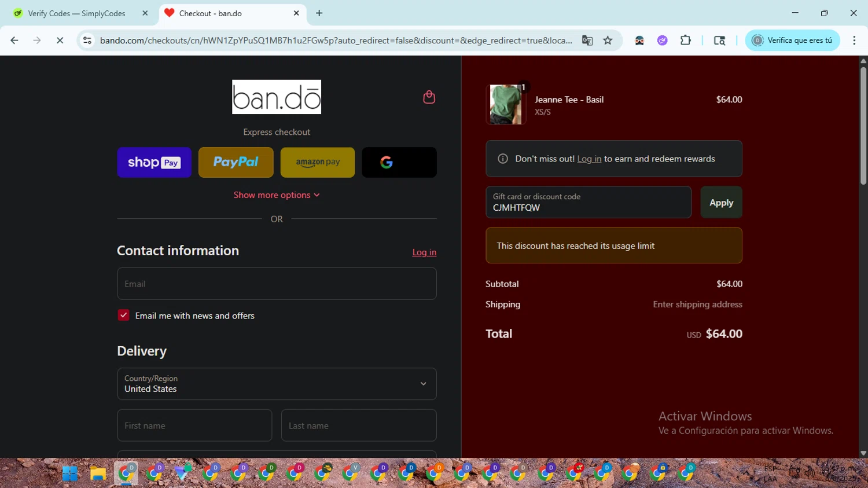Uncheck Email me with news and offers
868x488 pixels.
(123, 315)
